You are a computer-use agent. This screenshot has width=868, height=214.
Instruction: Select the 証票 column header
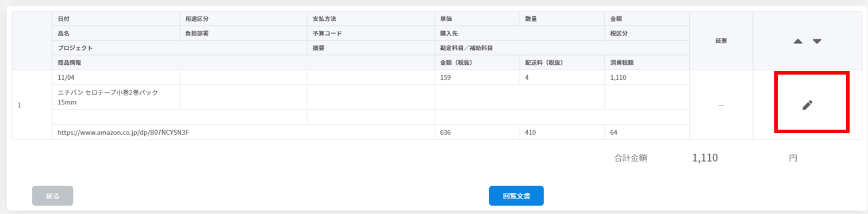click(x=721, y=41)
